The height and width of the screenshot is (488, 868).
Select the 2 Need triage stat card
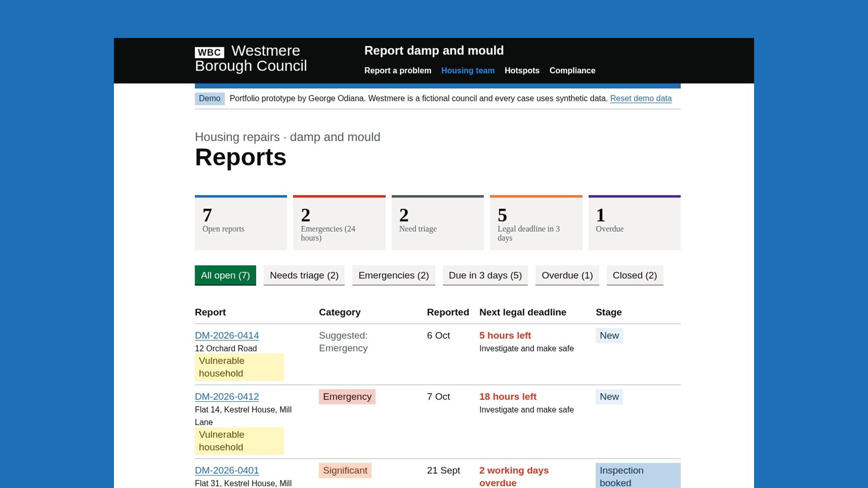(x=438, y=223)
